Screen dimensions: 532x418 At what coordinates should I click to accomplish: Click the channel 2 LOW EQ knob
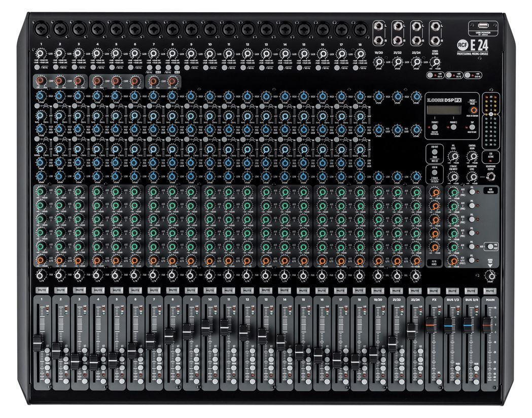tap(60, 177)
